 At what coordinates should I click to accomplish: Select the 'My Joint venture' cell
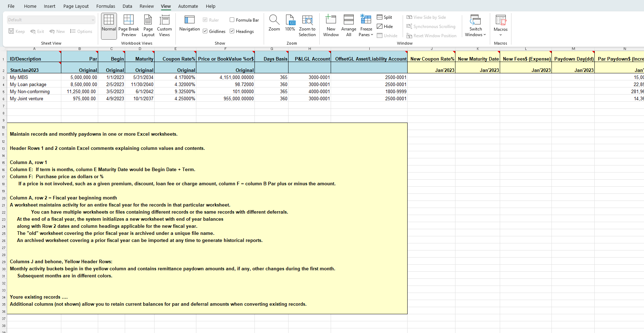click(34, 98)
